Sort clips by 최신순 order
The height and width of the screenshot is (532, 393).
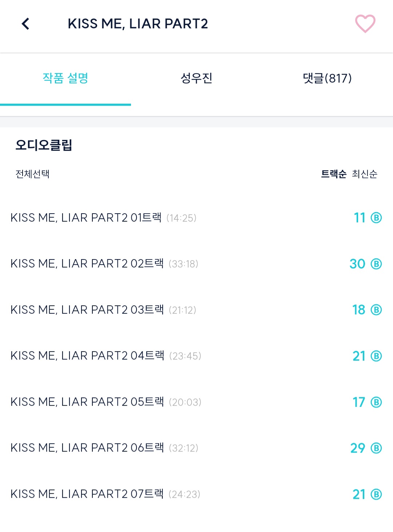coord(365,174)
